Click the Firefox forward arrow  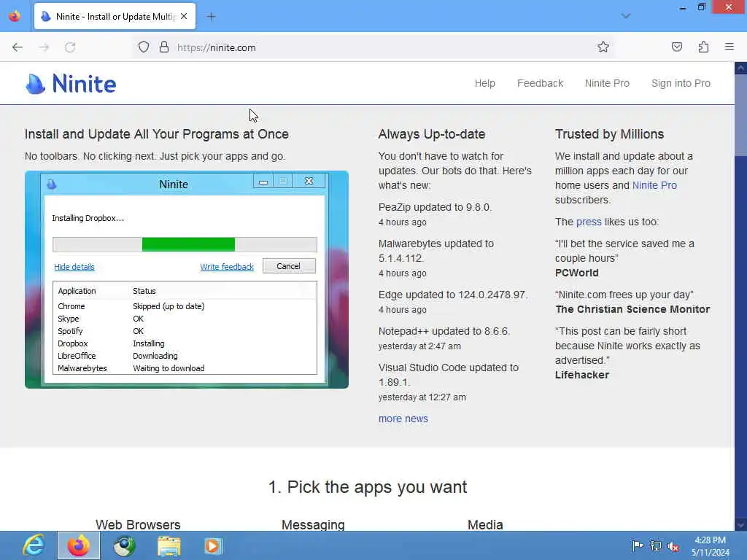point(44,47)
